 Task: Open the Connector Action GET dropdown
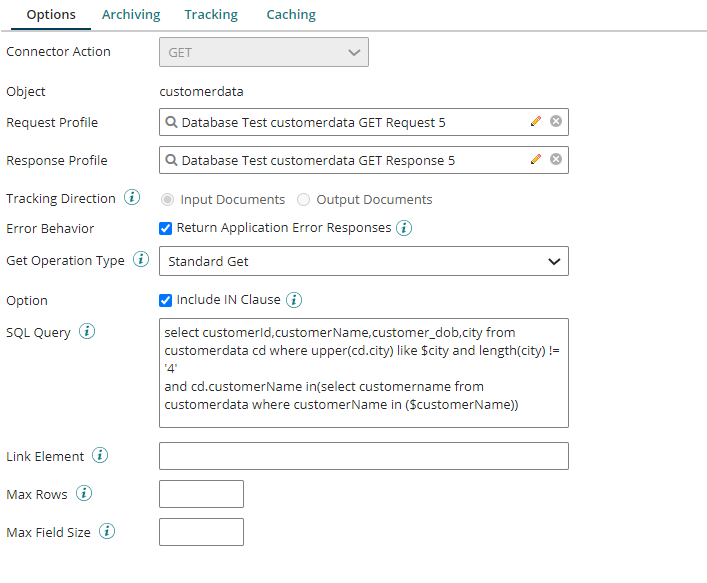264,52
